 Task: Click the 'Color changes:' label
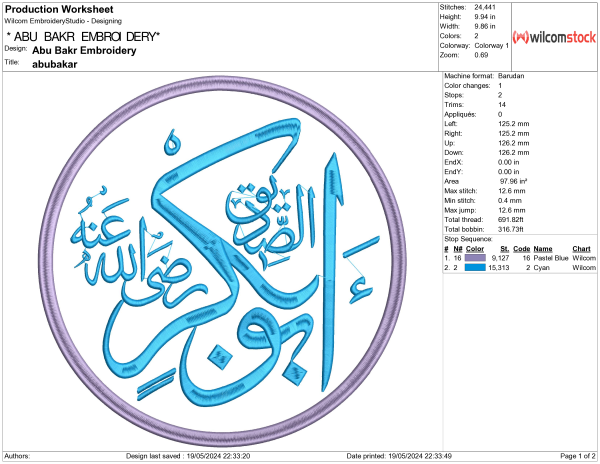coord(467,86)
